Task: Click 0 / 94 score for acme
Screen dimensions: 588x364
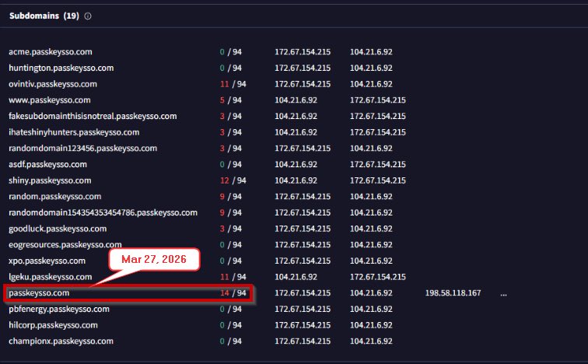Action: (x=231, y=52)
